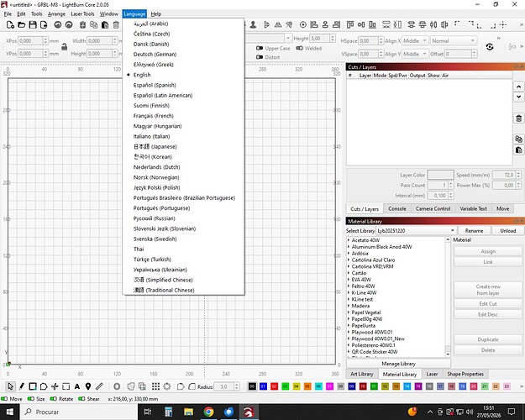
Task: Switch to the Console tab
Action: coord(397,208)
